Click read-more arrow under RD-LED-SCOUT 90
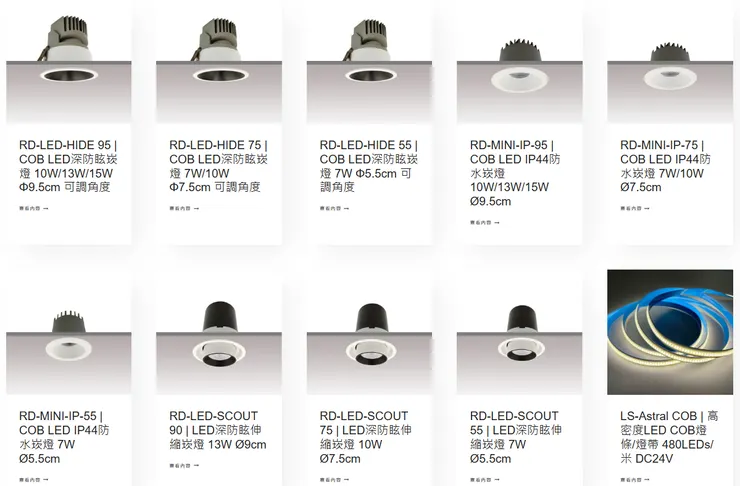This screenshot has width=740, height=486. (184, 465)
